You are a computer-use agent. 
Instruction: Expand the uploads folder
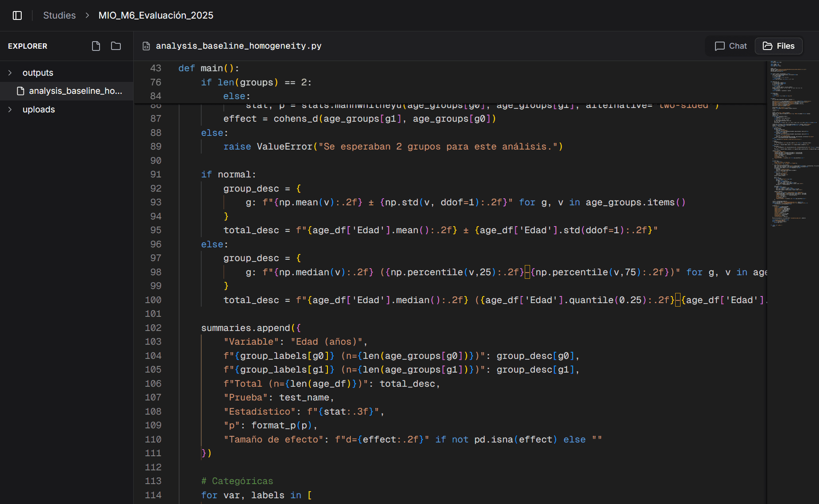tap(10, 109)
